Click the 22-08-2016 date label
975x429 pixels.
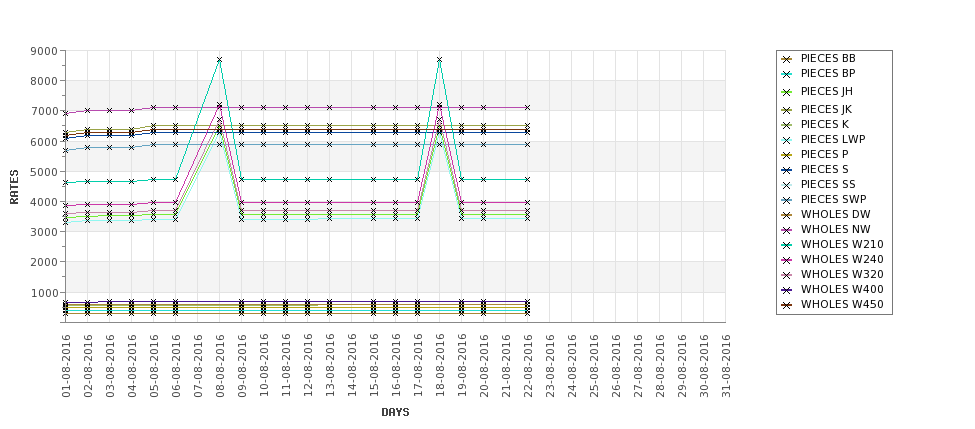click(x=528, y=366)
